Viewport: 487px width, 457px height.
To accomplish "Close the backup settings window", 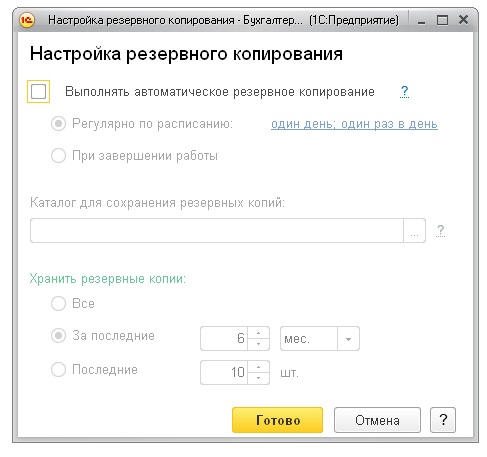I will [x=463, y=20].
